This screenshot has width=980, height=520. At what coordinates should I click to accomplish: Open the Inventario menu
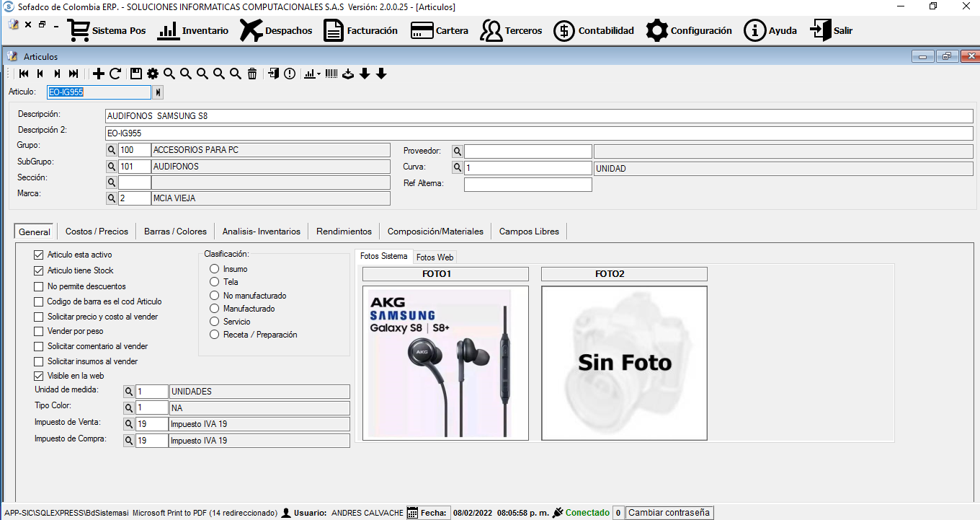click(192, 31)
